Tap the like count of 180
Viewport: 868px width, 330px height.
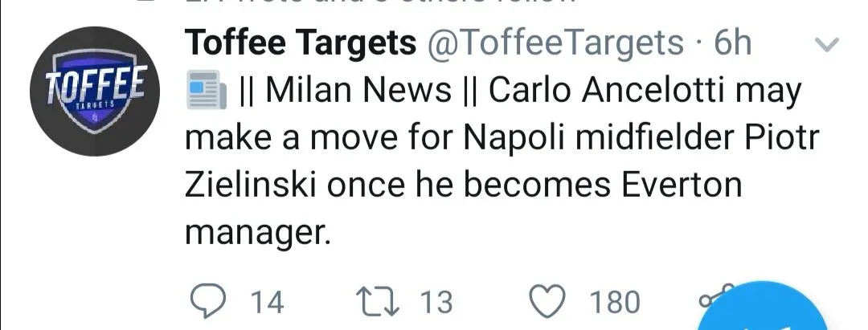pos(615,302)
